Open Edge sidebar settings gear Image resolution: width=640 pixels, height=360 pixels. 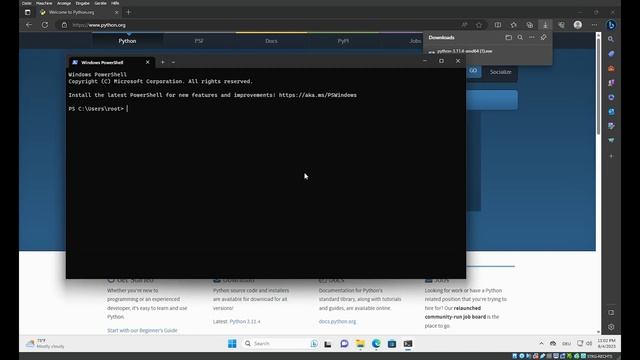coord(611,327)
